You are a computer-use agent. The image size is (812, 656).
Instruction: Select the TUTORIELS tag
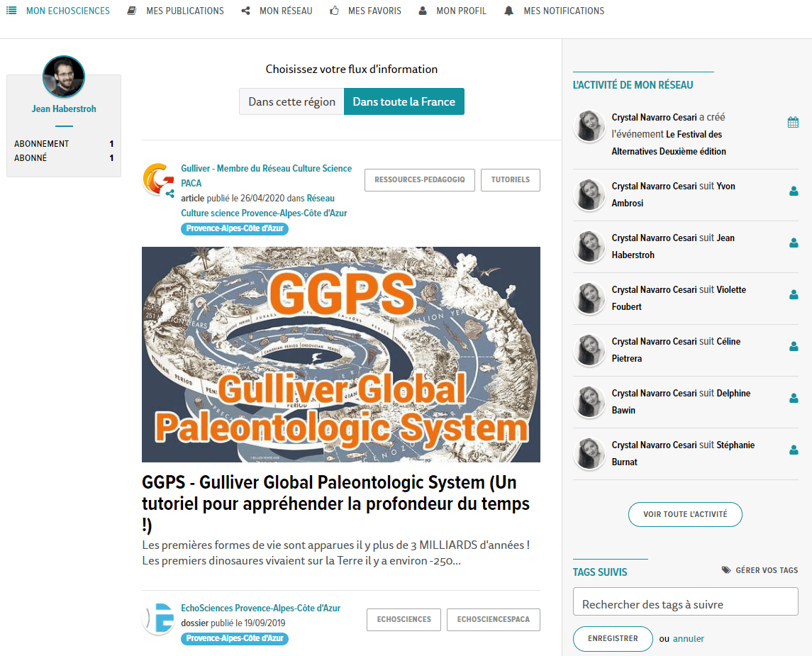tap(510, 179)
